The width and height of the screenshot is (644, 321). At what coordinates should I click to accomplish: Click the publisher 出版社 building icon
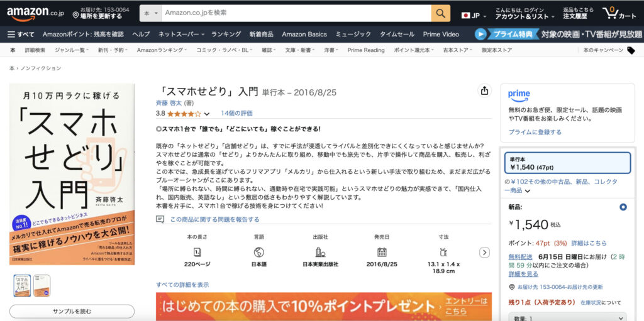tap(320, 252)
